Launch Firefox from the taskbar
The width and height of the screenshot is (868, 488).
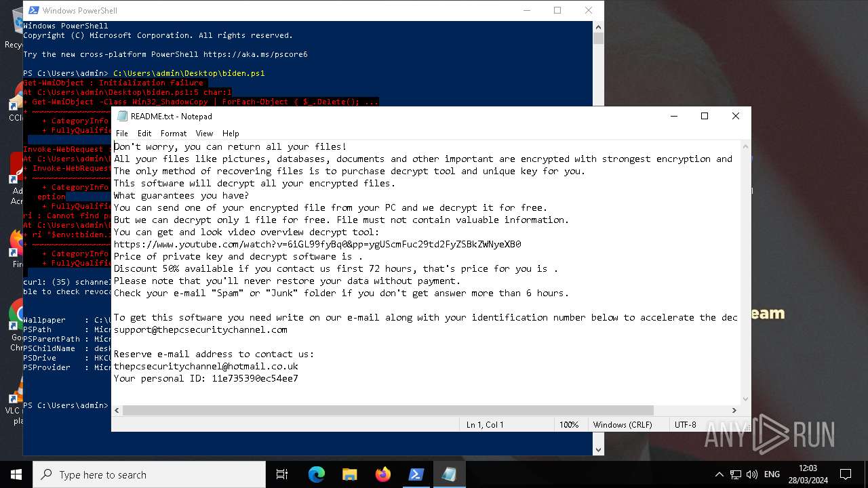coord(382,474)
